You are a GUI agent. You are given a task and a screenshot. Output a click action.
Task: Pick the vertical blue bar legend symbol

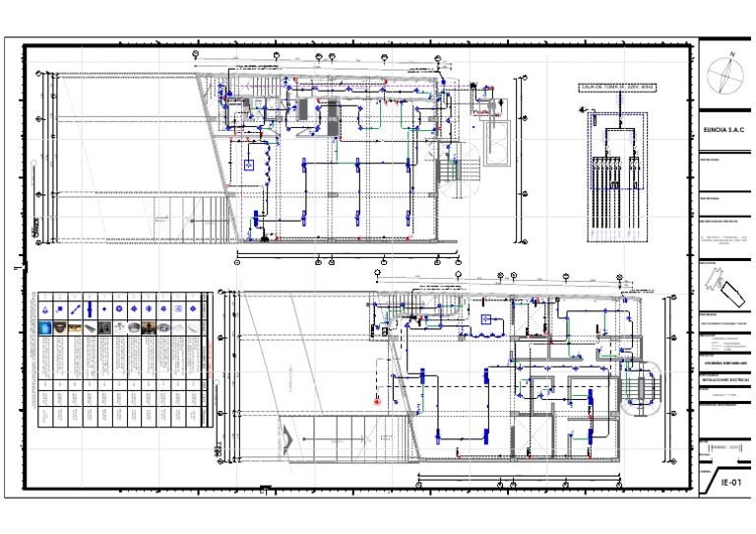click(x=90, y=309)
